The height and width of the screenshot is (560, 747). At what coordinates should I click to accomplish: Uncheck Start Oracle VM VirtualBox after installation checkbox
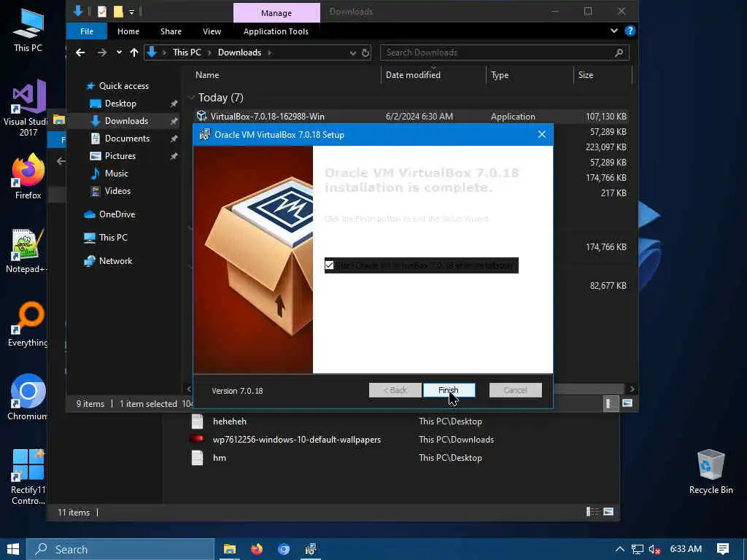coord(329,265)
